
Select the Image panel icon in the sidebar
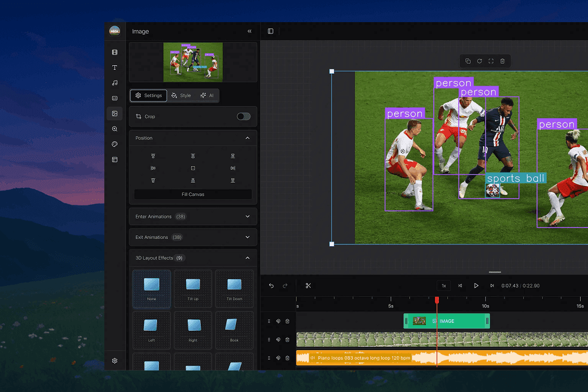115,113
